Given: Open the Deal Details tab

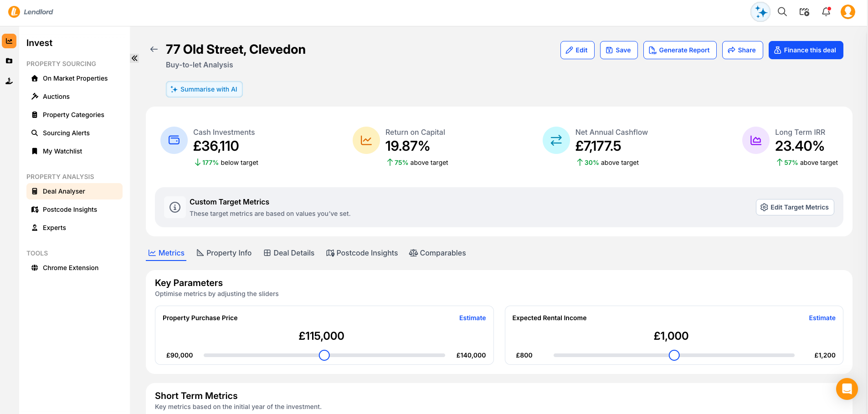Looking at the screenshot, I should 289,253.
